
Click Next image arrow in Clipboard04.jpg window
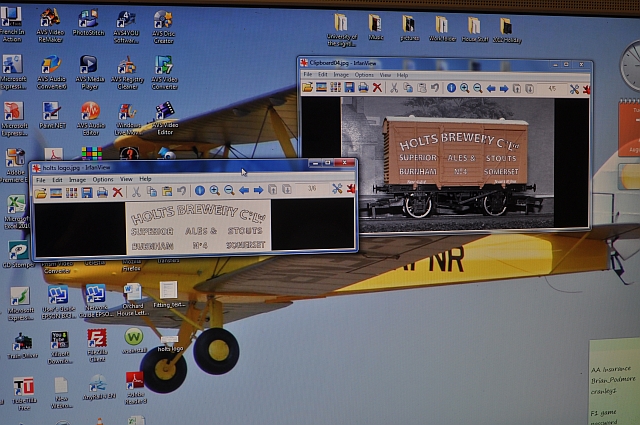click(x=504, y=89)
